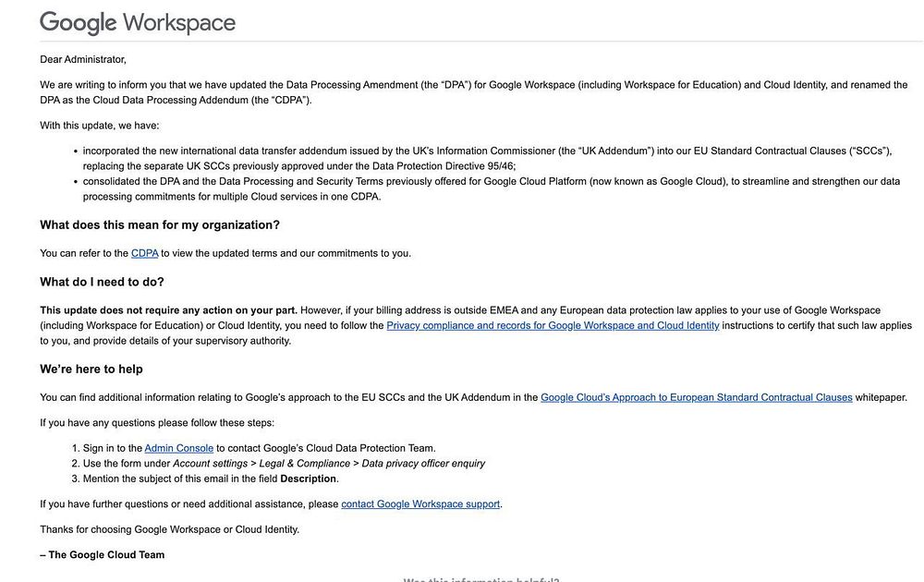Viewport: 924px width, 582px height.
Task: Click 'Thanks for choosing Google Workspace' line
Action: 170,529
